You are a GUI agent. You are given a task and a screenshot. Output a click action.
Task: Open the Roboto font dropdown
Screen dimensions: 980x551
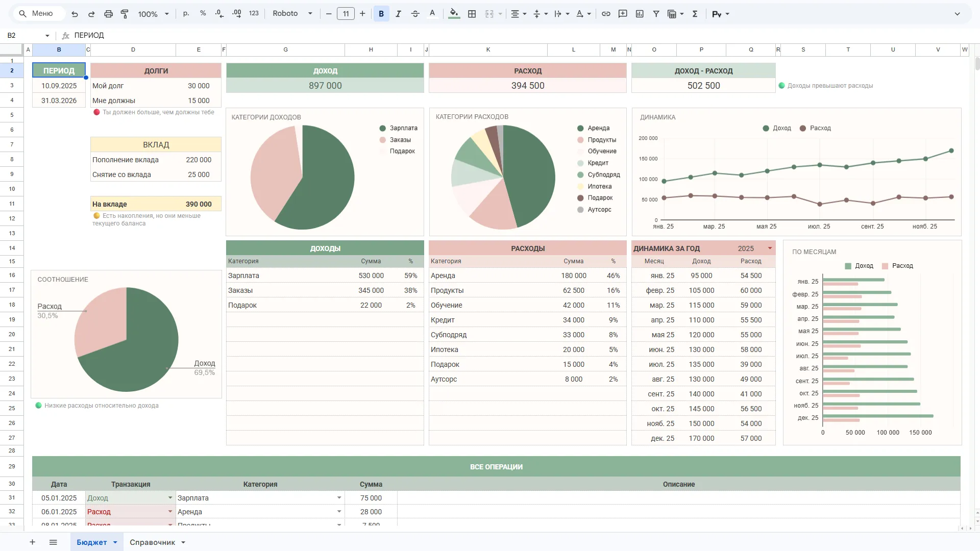292,14
